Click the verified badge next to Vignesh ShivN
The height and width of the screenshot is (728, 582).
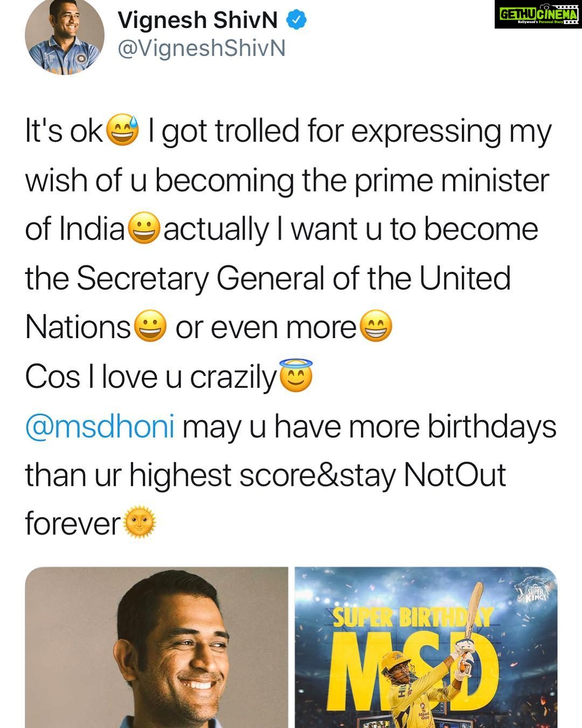click(x=296, y=20)
